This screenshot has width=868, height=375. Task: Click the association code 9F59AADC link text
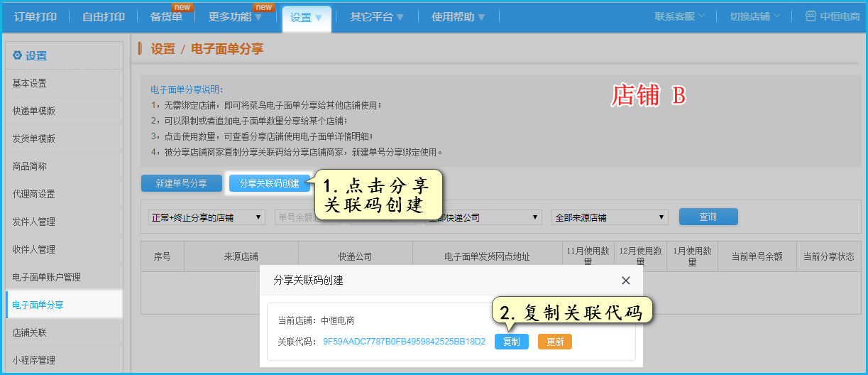[x=404, y=342]
